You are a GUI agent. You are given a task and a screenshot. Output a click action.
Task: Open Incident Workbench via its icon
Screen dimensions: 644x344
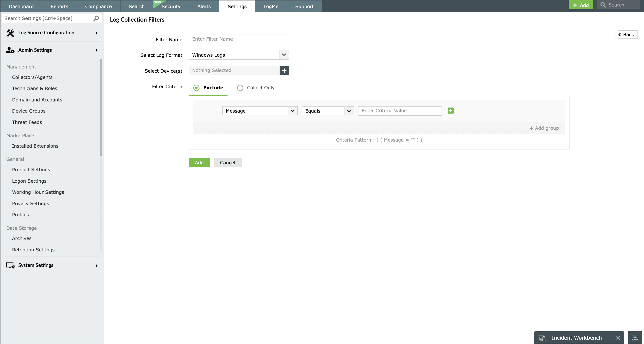[542, 338]
